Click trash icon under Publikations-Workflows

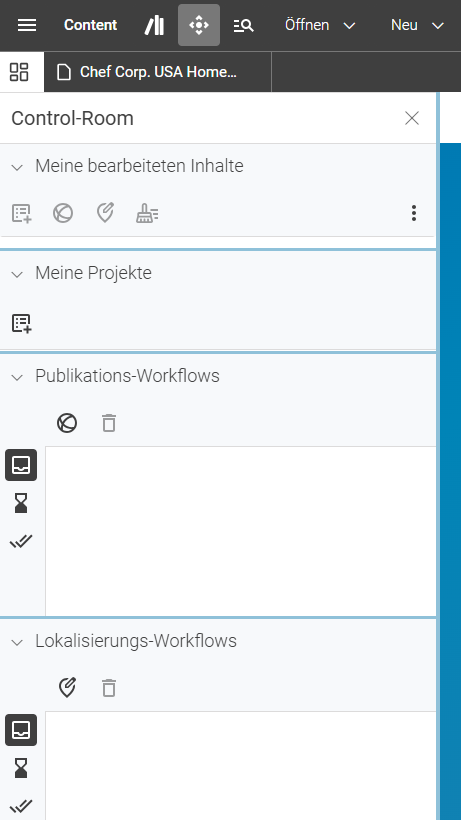pyautogui.click(x=109, y=423)
